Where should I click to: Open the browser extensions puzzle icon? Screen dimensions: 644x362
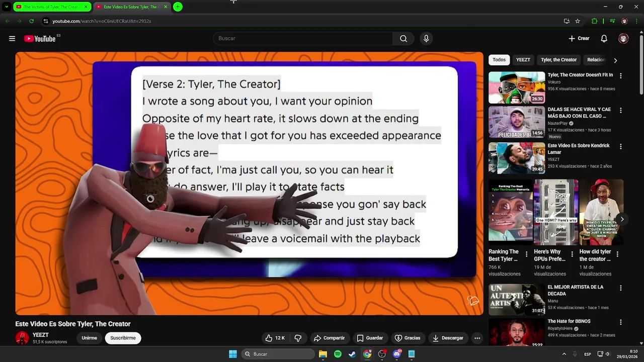595,21
